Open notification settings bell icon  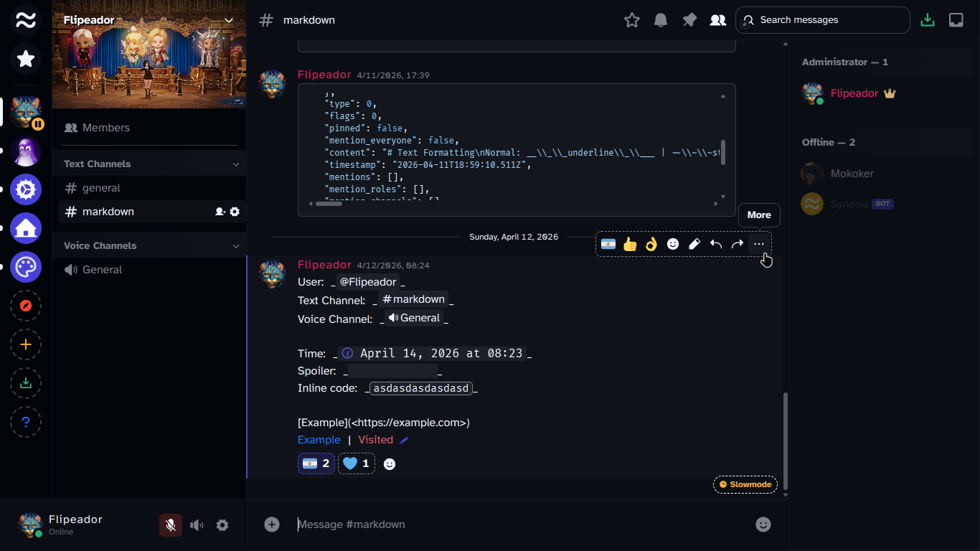point(661,20)
